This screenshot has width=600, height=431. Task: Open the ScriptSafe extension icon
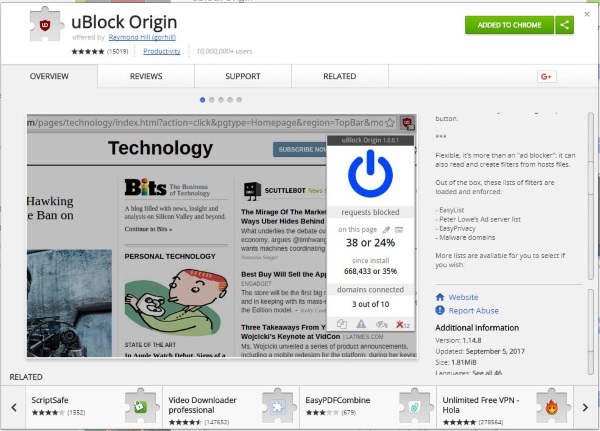pyautogui.click(x=141, y=406)
